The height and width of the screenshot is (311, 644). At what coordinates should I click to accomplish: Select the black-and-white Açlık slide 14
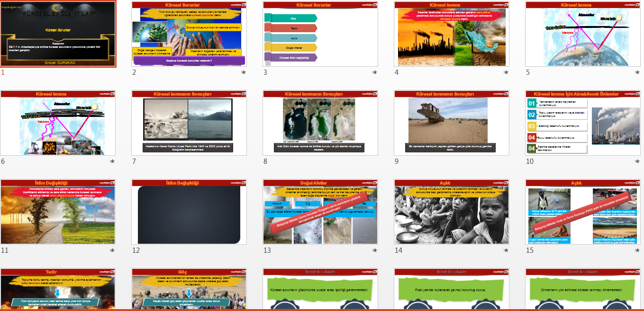pyautogui.click(x=451, y=212)
